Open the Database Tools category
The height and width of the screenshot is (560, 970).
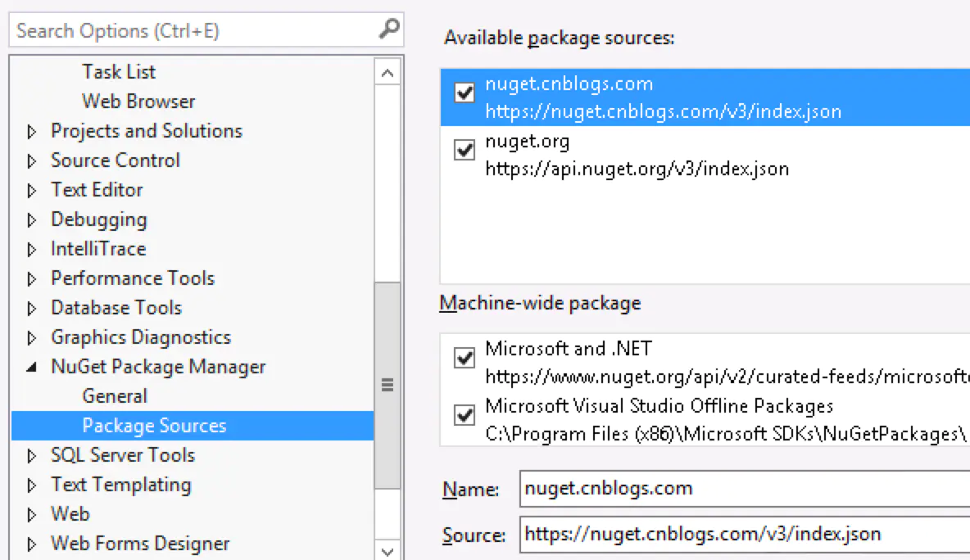pyautogui.click(x=116, y=308)
